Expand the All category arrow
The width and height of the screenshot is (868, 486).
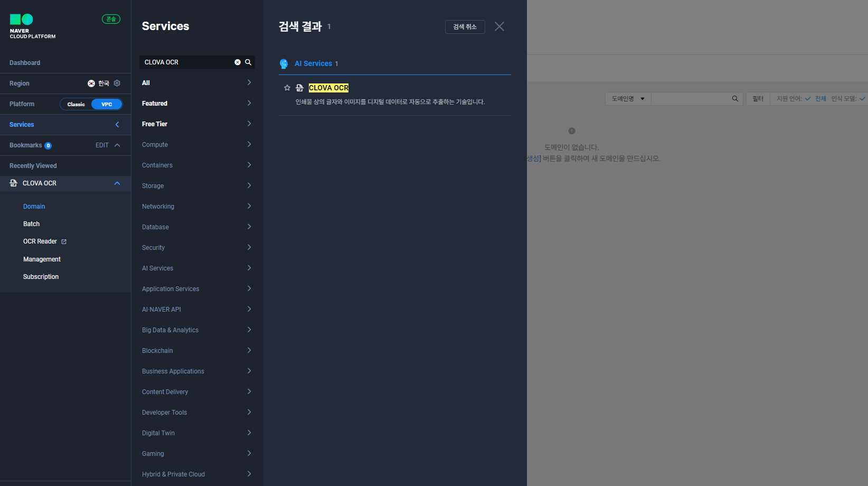coord(249,82)
